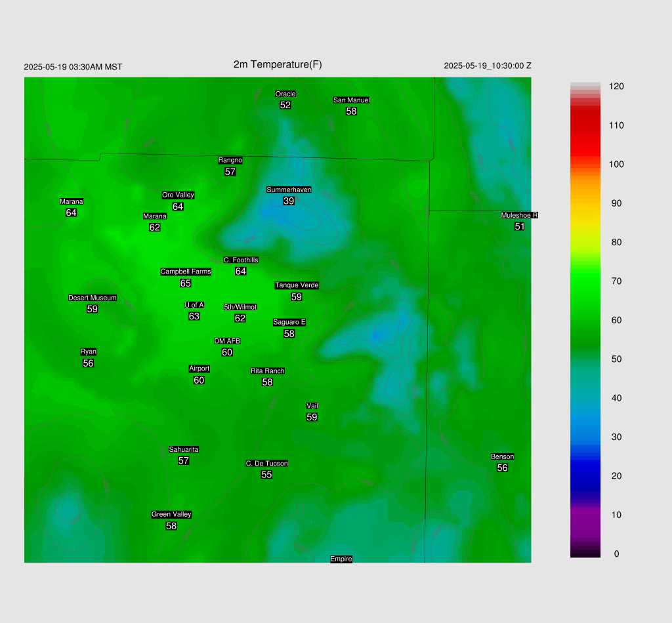
Task: Click the 5th/Wilmot station label
Action: (240, 307)
